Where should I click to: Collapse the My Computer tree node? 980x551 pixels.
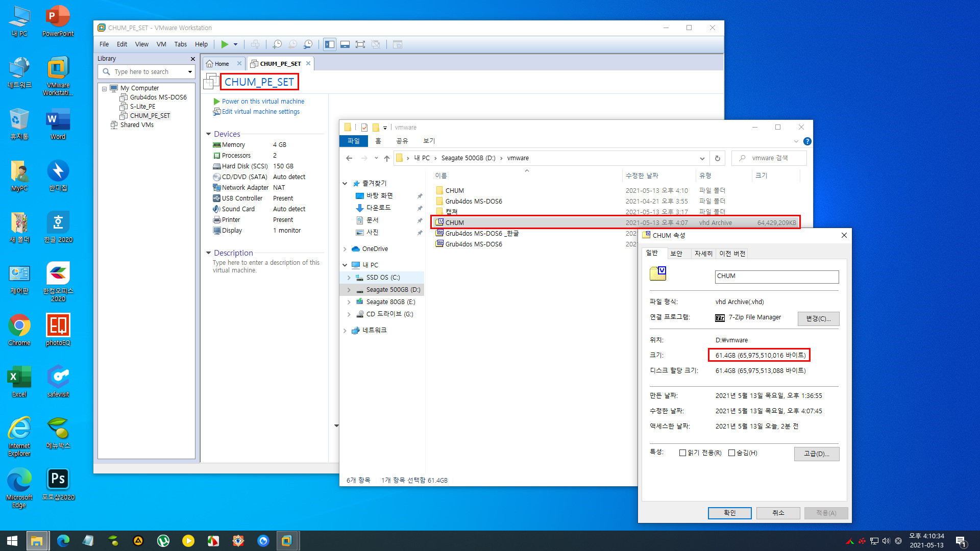pos(105,89)
